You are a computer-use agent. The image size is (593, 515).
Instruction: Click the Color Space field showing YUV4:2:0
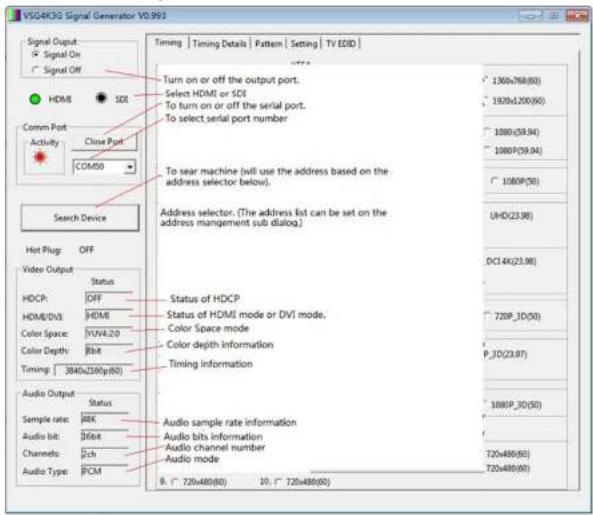[x=109, y=333]
